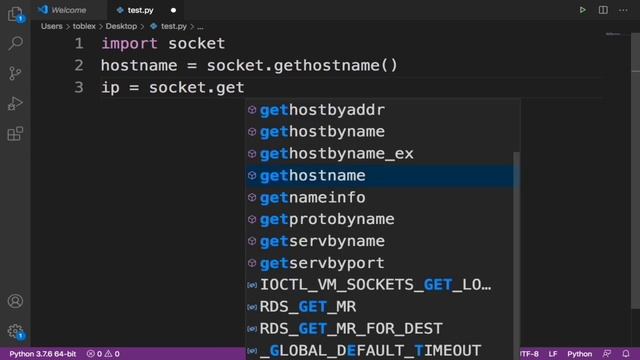
Task: Click line number 3 in gutter
Action: [x=79, y=87]
